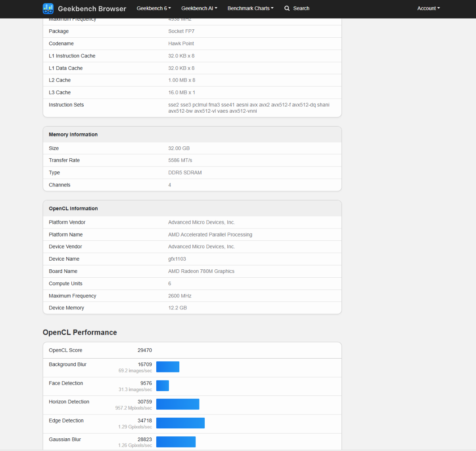Click the 'Codename' row label
The height and width of the screenshot is (451, 476).
[61, 44]
